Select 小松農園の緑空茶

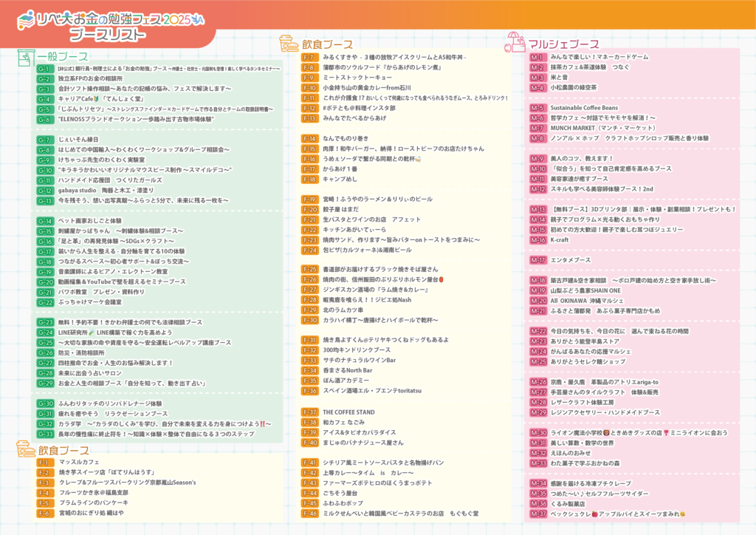coord(563,87)
